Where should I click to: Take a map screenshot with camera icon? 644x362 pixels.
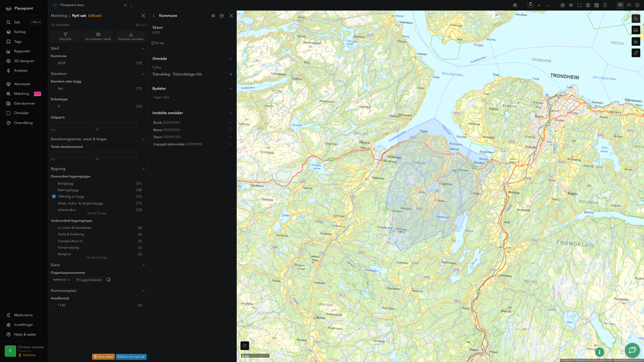coord(588,5)
